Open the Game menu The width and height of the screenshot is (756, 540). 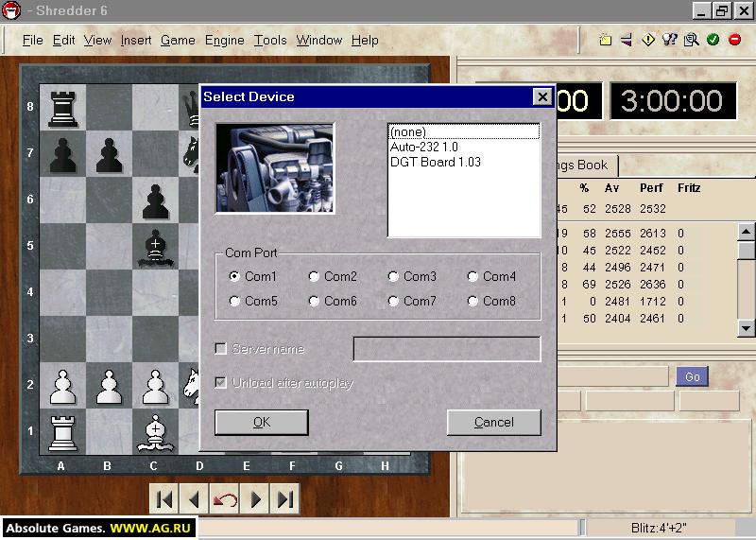click(178, 40)
